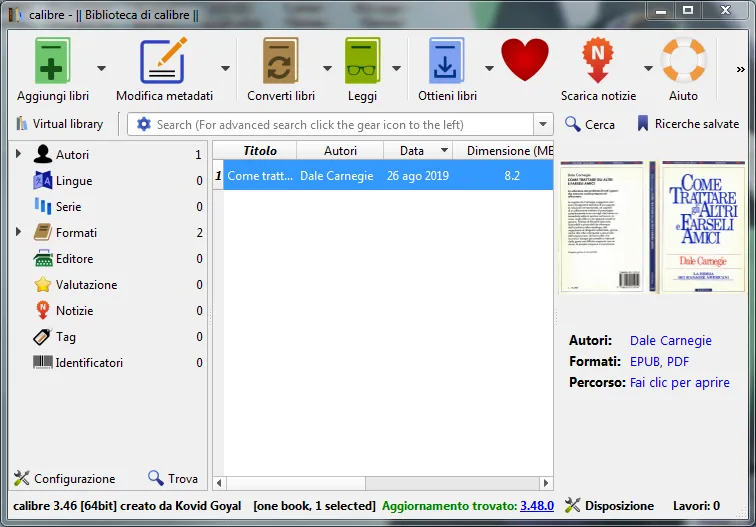The width and height of the screenshot is (756, 527).
Task: Click the Aggiungi libri green book icon
Action: tap(53, 61)
